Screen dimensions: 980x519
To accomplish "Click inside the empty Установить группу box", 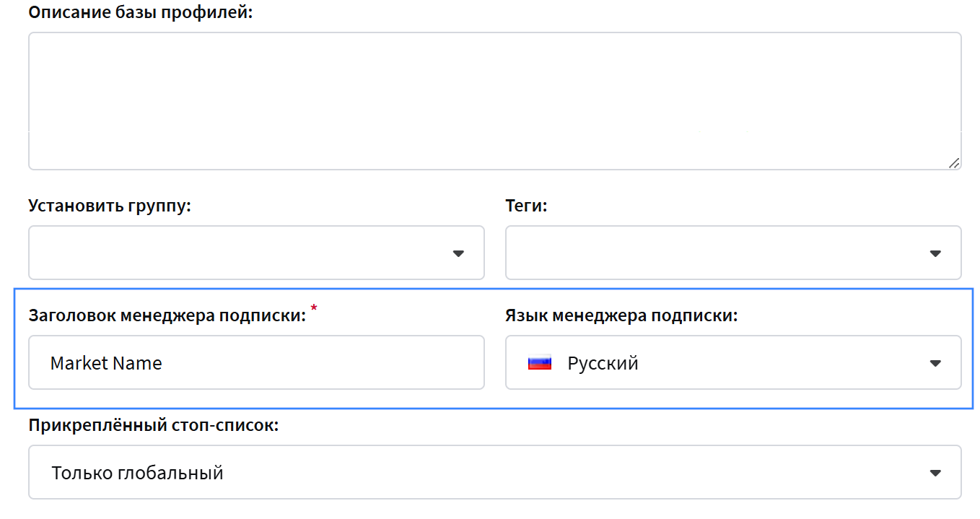I will [x=231, y=253].
